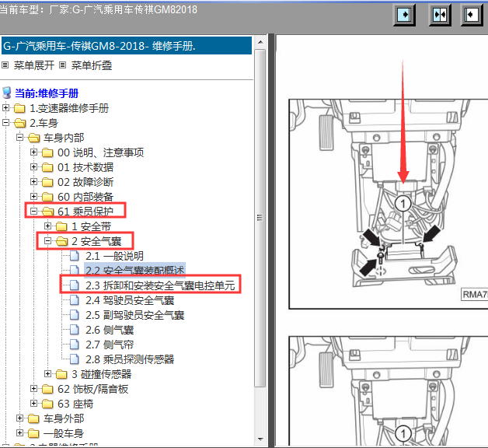This screenshot has width=488, height=448.
Task: Expand the 01 技术数据 node
Action: 33,166
